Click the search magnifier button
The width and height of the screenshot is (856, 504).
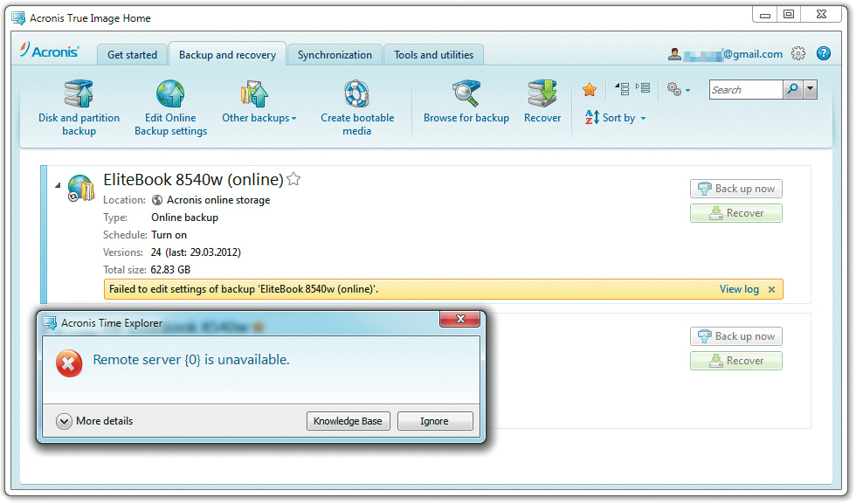tap(793, 90)
